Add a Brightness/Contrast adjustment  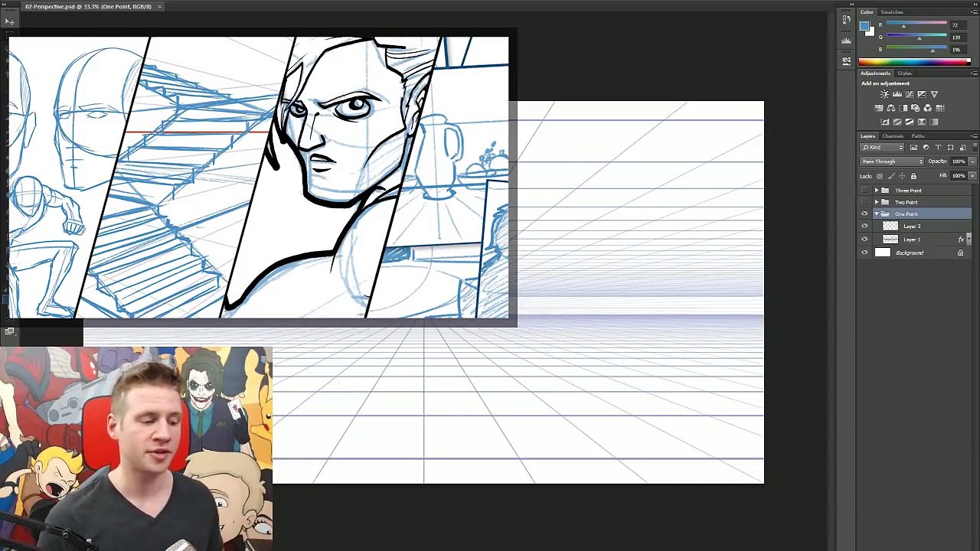pyautogui.click(x=884, y=94)
